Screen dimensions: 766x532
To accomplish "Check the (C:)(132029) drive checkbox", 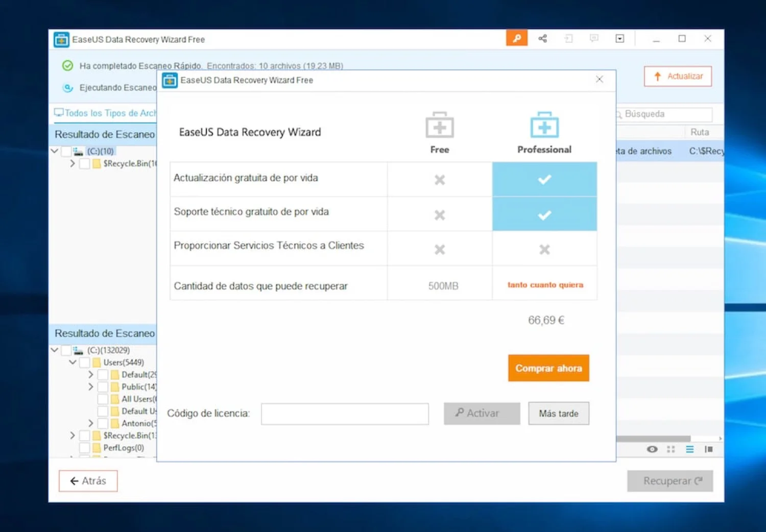I will click(66, 350).
